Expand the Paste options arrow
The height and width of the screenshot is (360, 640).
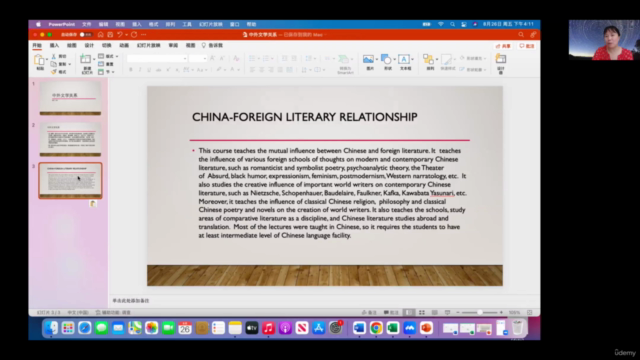pos(47,60)
